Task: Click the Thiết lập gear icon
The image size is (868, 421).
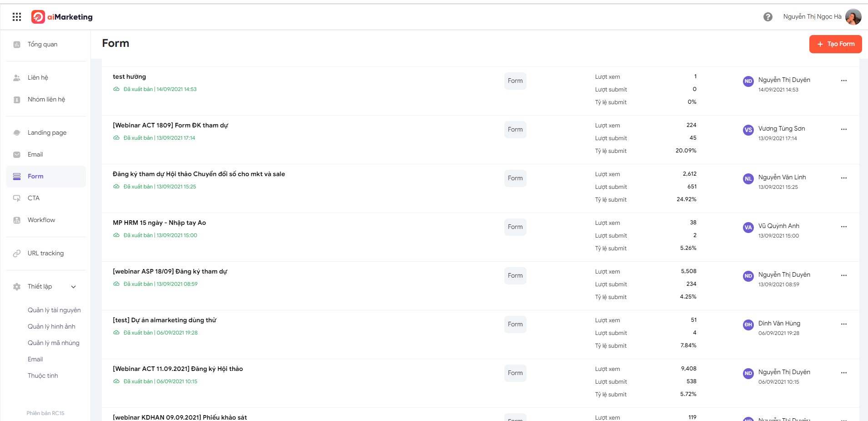Action: pyautogui.click(x=17, y=287)
